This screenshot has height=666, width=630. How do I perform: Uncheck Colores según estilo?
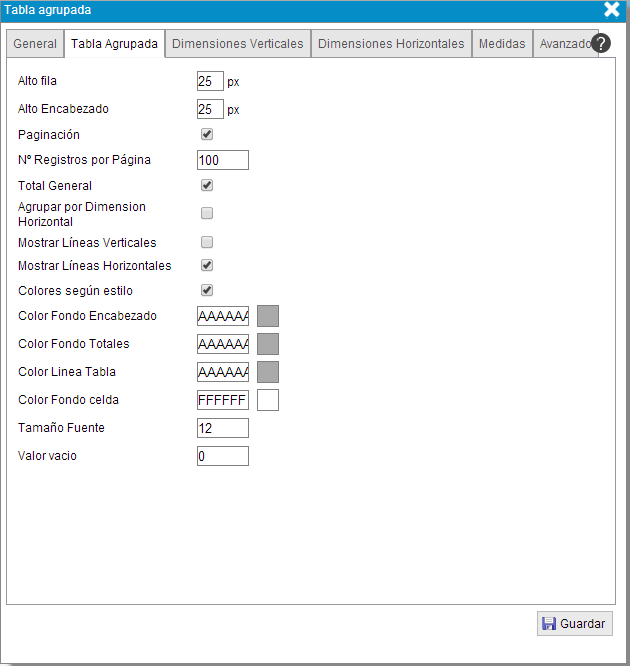tap(207, 291)
